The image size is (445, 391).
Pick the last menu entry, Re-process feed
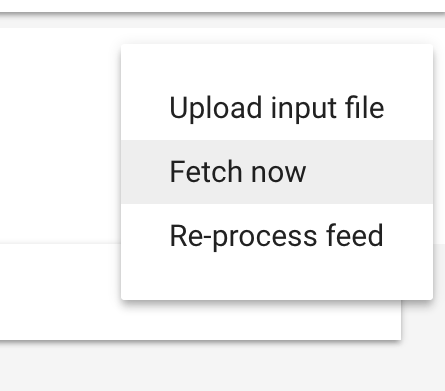tap(277, 236)
